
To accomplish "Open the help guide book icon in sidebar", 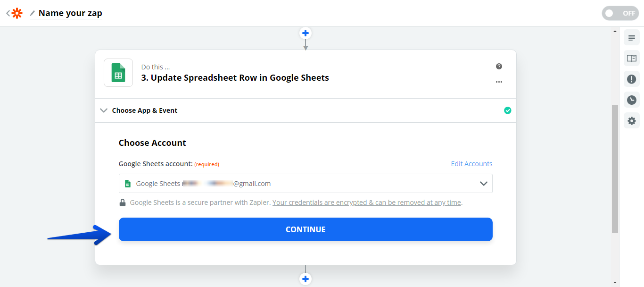I will pyautogui.click(x=631, y=58).
